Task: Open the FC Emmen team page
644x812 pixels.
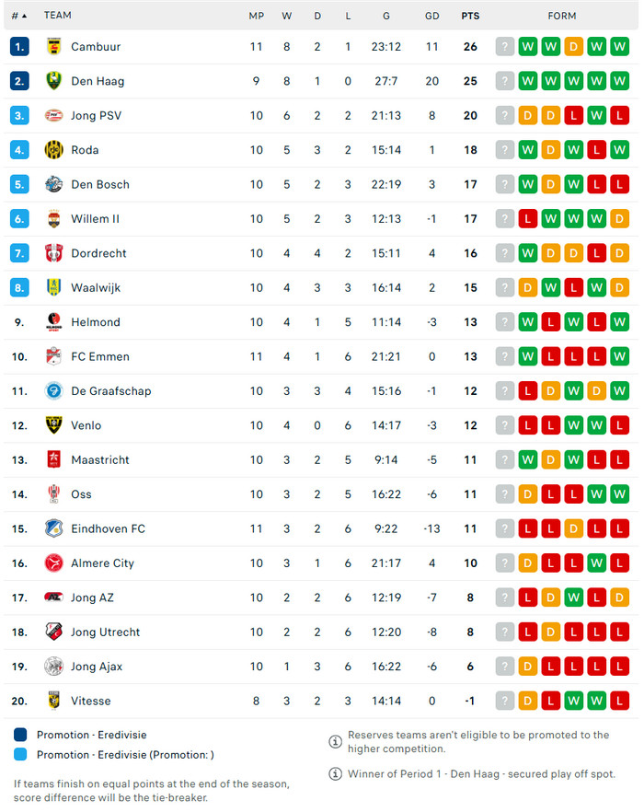Action: 99,356
